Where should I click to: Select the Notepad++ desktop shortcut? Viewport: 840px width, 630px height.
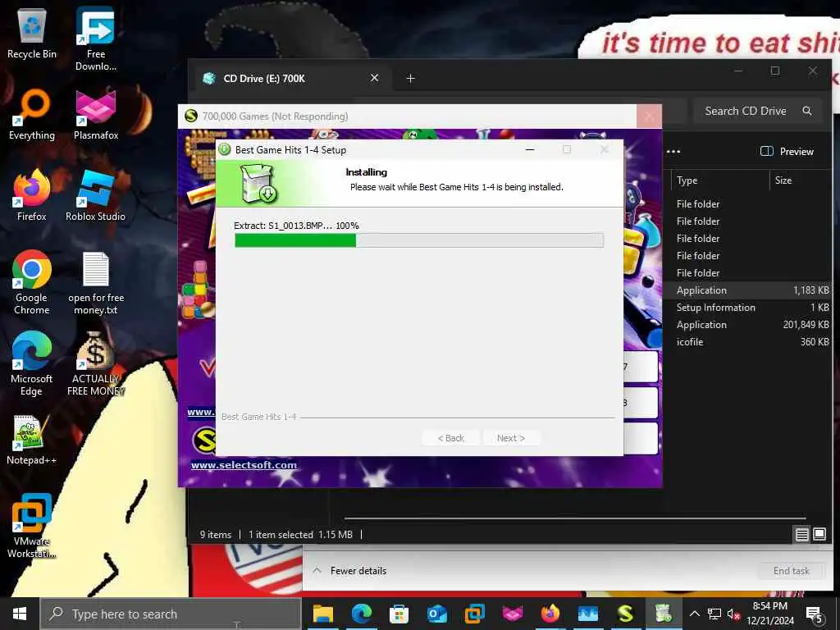tap(32, 440)
